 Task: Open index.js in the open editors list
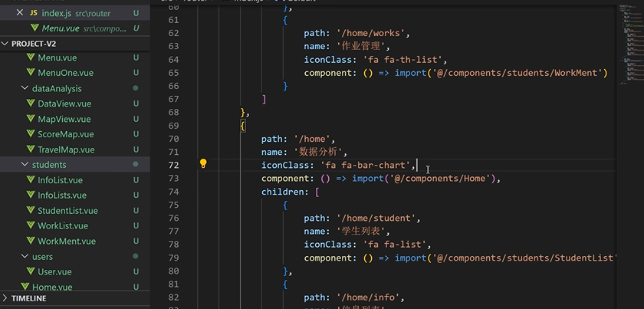click(76, 13)
